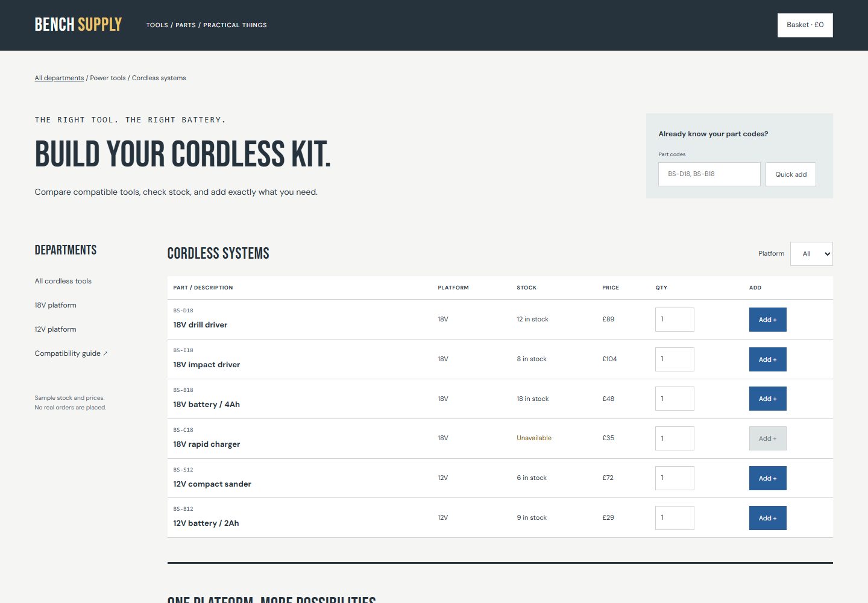
Task: Click quantity field for 18V battery / 4Ah
Action: [x=675, y=399]
